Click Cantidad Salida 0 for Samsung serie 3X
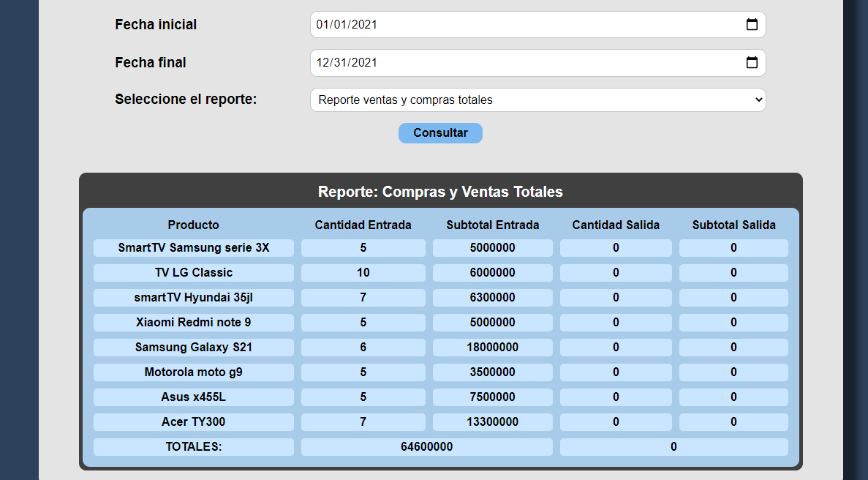Screen dimensions: 868x480 616,248
